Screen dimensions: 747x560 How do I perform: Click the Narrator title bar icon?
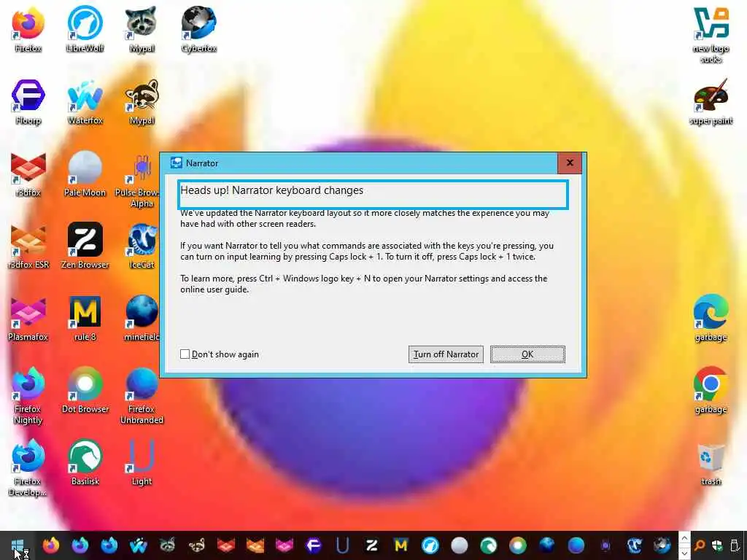[x=177, y=163]
